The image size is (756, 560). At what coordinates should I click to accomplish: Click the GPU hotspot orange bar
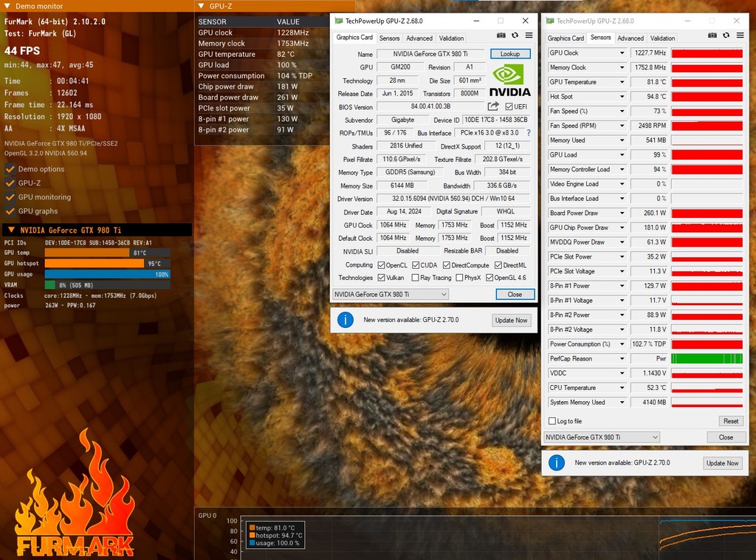click(x=94, y=263)
